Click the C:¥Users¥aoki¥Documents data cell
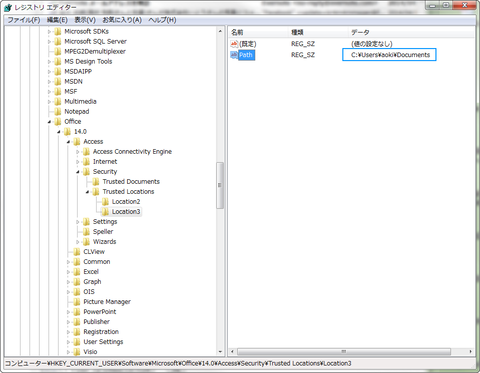 [390, 55]
